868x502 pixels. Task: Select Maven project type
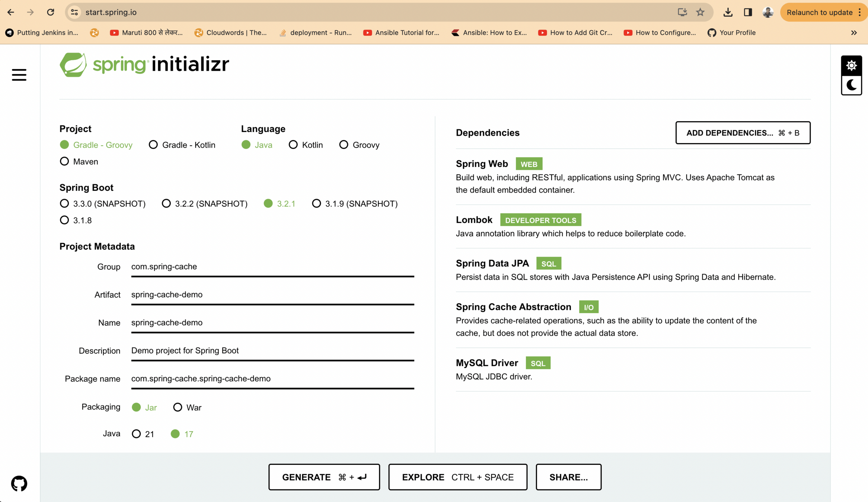tap(64, 161)
